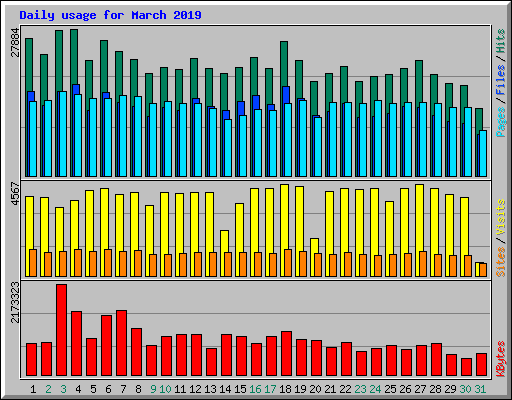Click day label 28 on the x-axis
This screenshot has width=512, height=400.
coord(435,389)
